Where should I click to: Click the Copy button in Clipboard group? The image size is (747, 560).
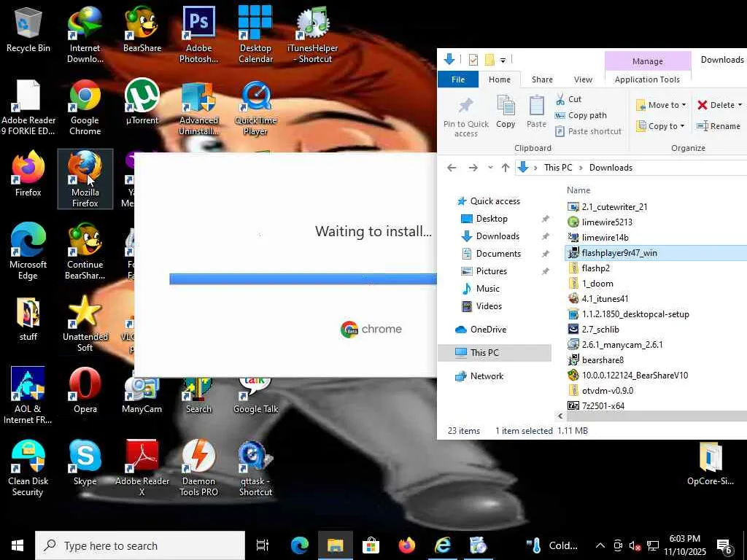pyautogui.click(x=506, y=112)
